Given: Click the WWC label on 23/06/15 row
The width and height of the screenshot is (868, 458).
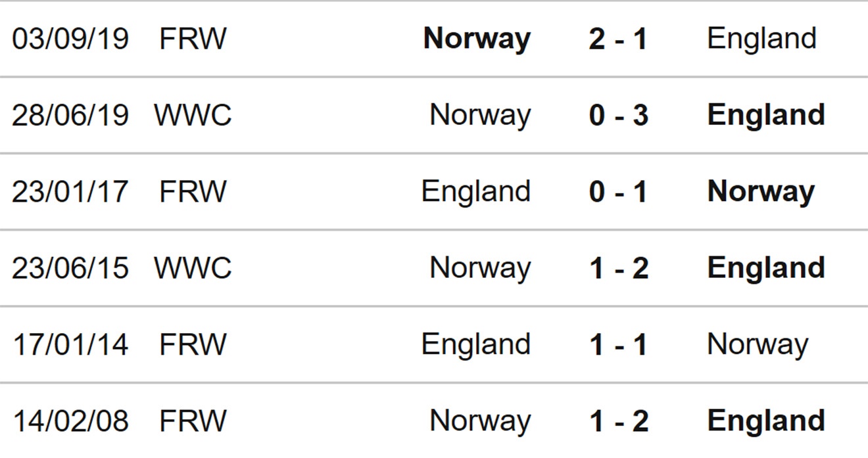Looking at the screenshot, I should tap(193, 267).
